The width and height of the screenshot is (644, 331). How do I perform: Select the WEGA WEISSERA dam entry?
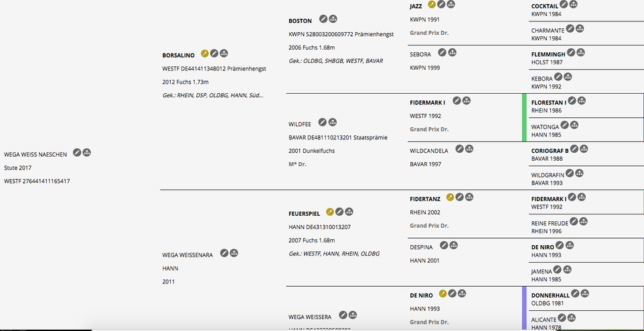tap(310, 317)
